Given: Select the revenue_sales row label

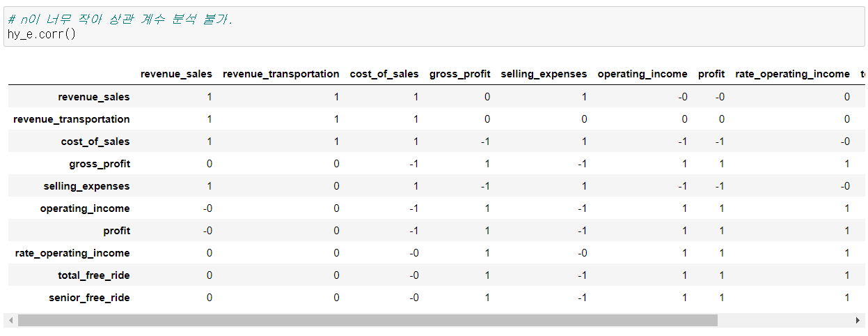Looking at the screenshot, I should click(94, 97).
